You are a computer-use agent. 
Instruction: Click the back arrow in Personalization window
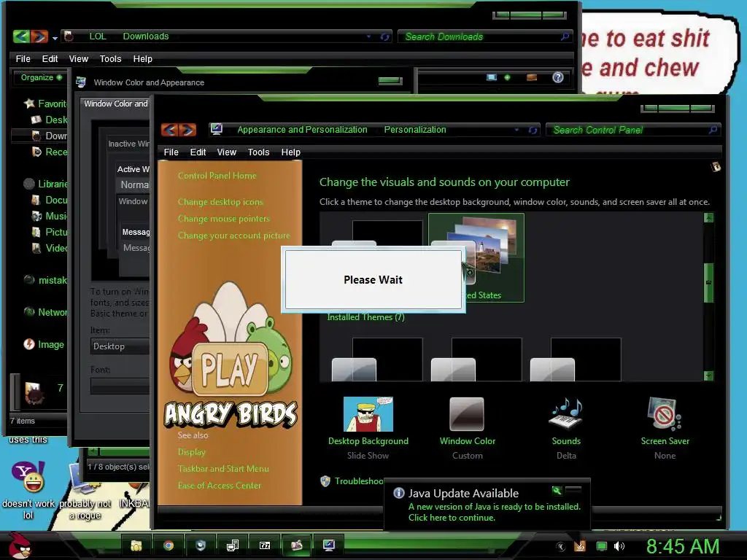[x=169, y=130]
